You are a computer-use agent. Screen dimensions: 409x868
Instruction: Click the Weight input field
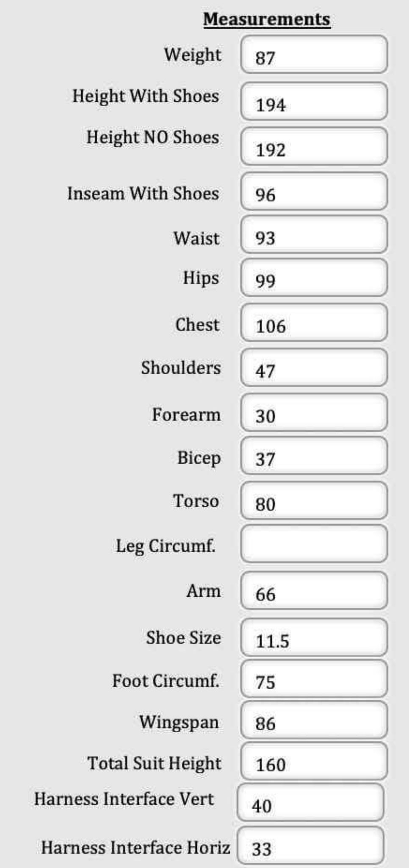[x=314, y=55]
